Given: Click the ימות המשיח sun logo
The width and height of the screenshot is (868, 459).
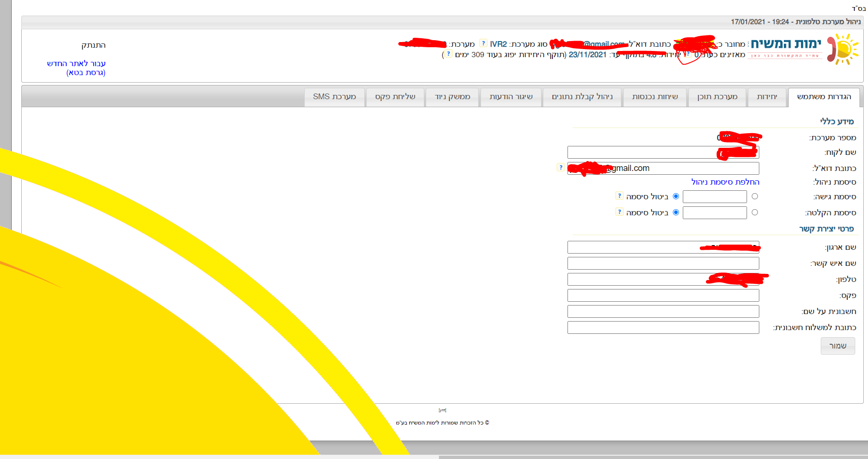Looking at the screenshot, I should point(843,49).
